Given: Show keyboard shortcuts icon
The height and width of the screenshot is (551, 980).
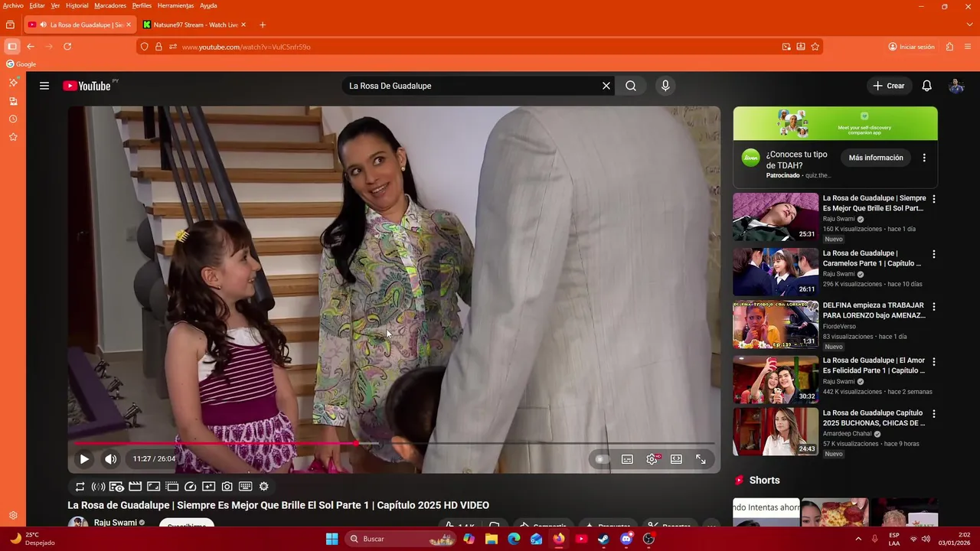Looking at the screenshot, I should 245,487.
